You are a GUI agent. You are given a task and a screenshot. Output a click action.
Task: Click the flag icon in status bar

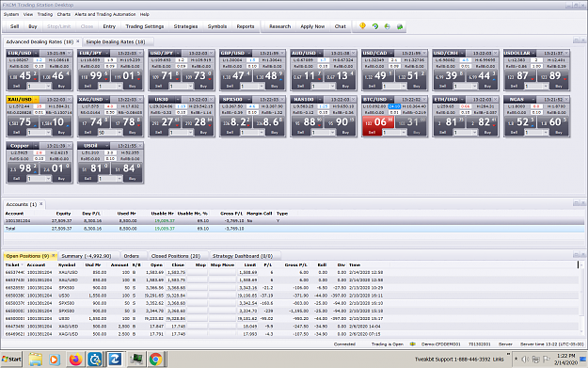coord(412,344)
